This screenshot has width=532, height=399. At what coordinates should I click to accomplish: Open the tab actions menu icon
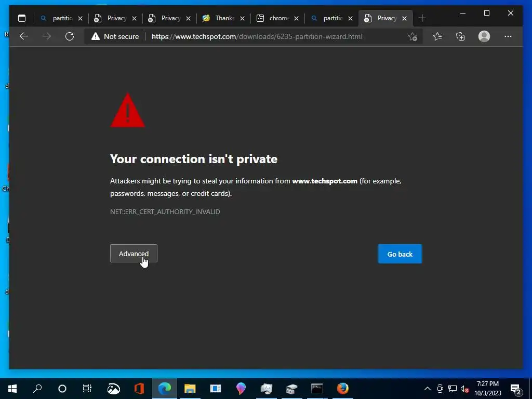tap(22, 18)
